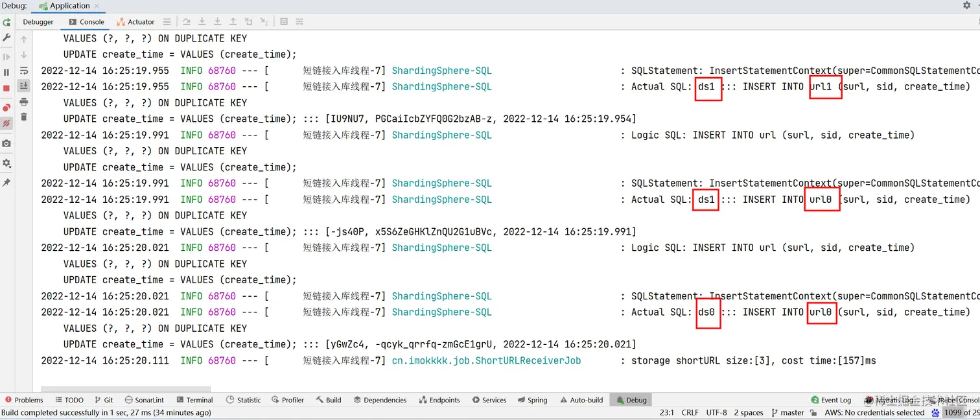Click the down arrow stack trace icon
The height and width of the screenshot is (420, 980).
[24, 55]
